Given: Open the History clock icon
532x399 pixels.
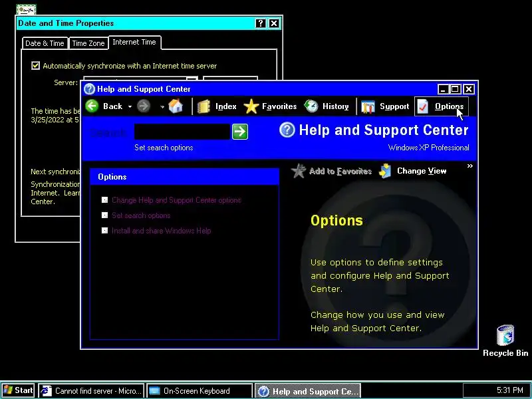Looking at the screenshot, I should (x=311, y=106).
